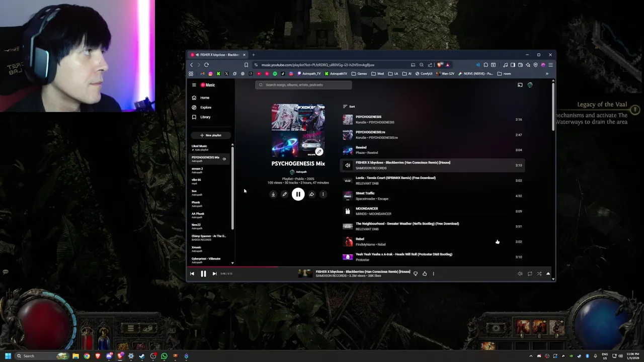Screen dimensions: 644x362
Task: Open the Mod bookmarks folder
Action: click(377, 74)
